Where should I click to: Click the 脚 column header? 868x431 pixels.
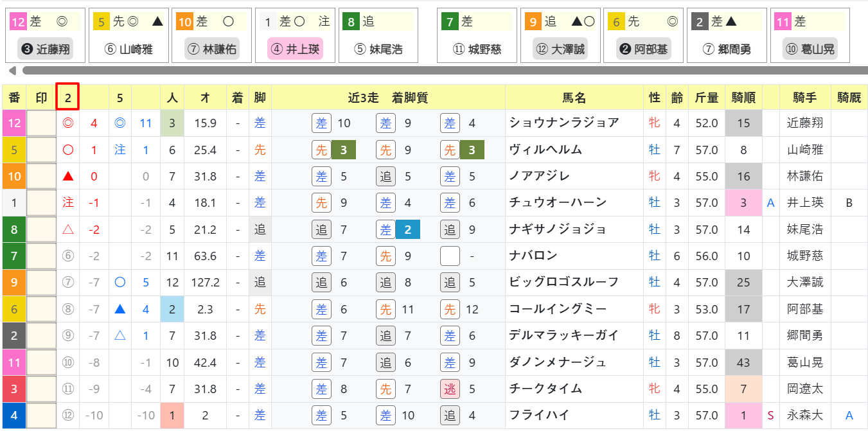point(260,98)
